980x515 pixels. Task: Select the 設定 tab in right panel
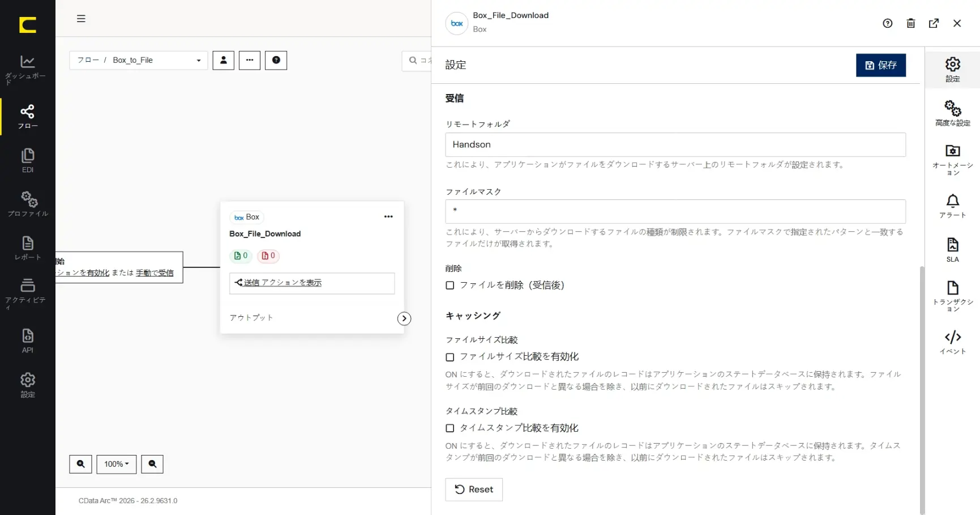pyautogui.click(x=953, y=70)
